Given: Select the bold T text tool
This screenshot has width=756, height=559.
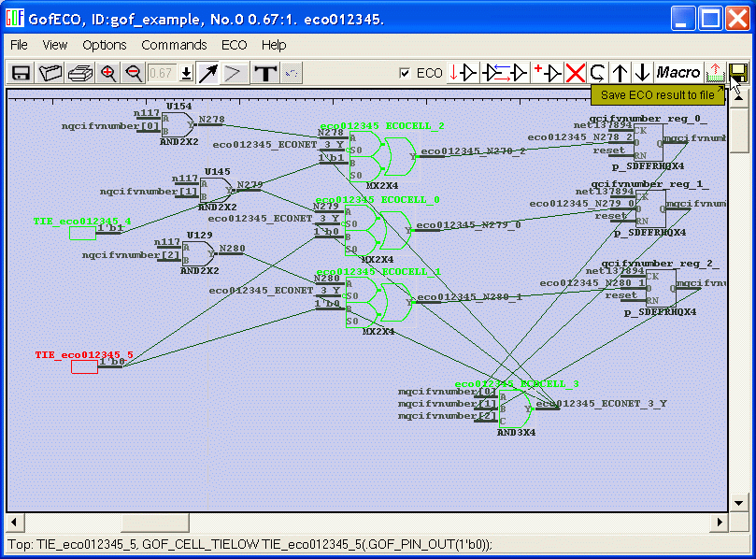Looking at the screenshot, I should [265, 73].
